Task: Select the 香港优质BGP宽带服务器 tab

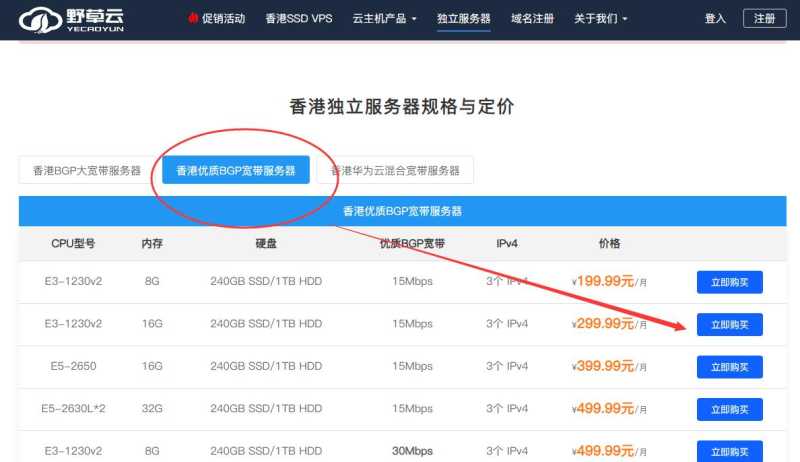Action: pyautogui.click(x=236, y=171)
